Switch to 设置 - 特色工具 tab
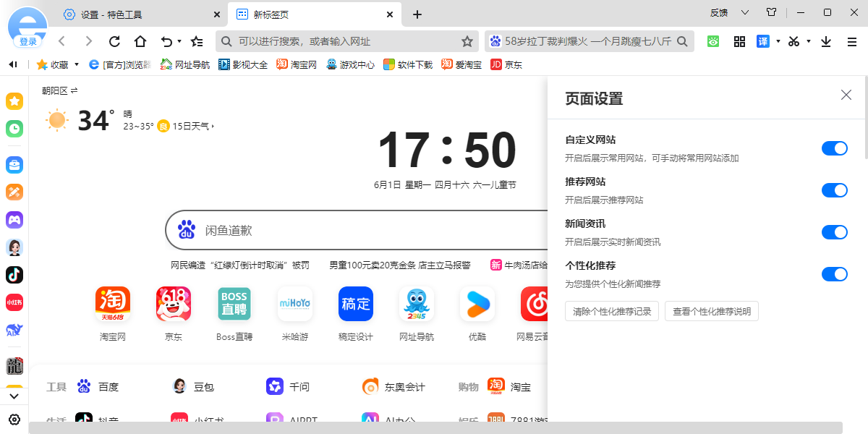 coord(142,14)
